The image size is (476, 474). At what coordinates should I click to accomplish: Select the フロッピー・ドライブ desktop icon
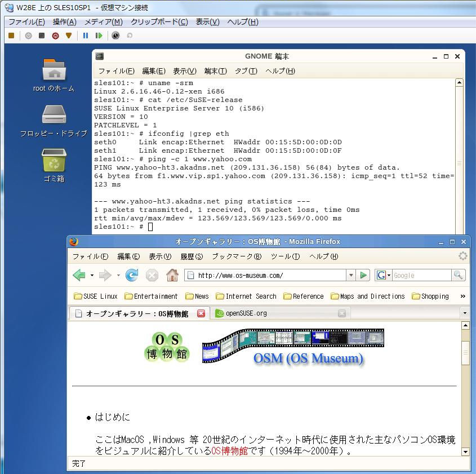pyautogui.click(x=54, y=114)
